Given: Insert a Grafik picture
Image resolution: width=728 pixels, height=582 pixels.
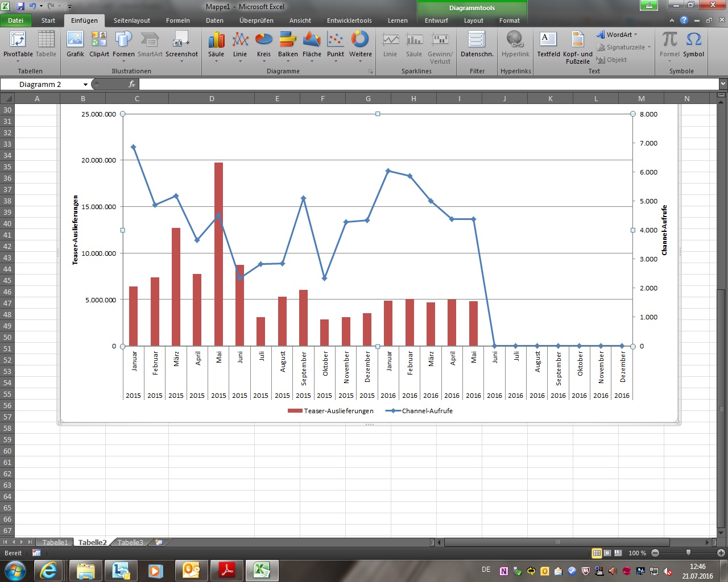Looking at the screenshot, I should (75, 44).
